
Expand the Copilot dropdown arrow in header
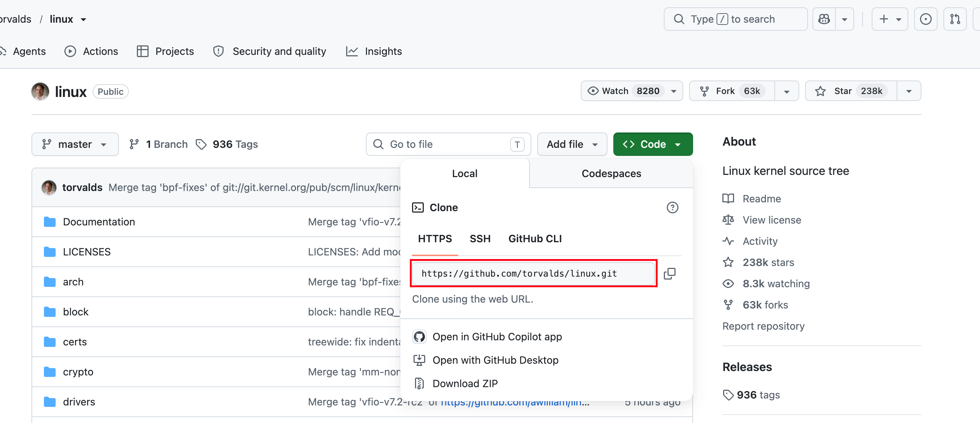[x=844, y=19]
